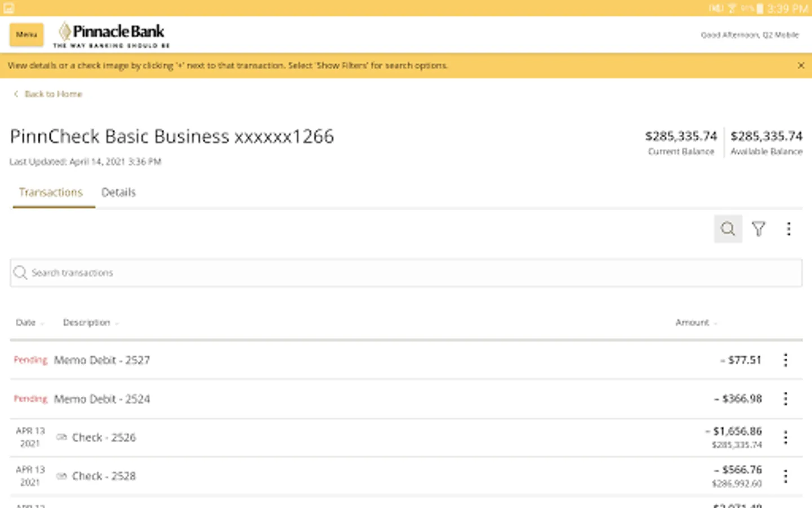Screen dimensions: 812x508
Task: Select Memo Debit - 2524 transaction
Action: click(x=406, y=399)
